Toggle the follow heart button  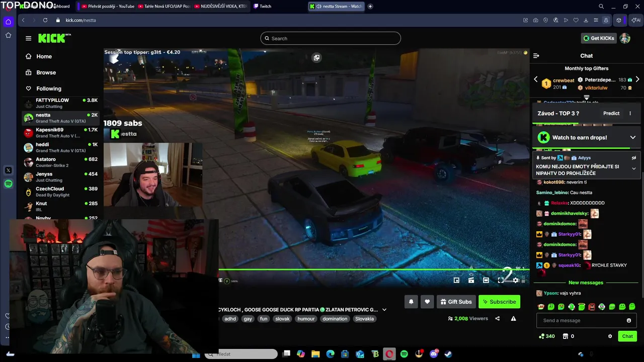[427, 302]
